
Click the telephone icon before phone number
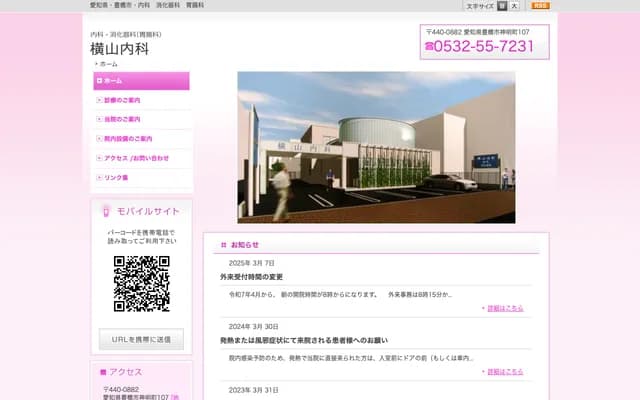(429, 46)
